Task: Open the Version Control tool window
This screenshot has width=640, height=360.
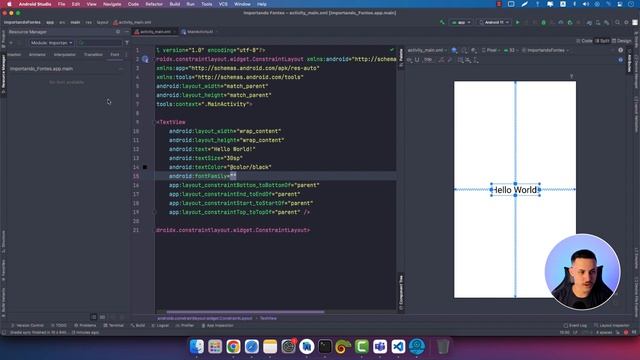Action: click(27, 326)
